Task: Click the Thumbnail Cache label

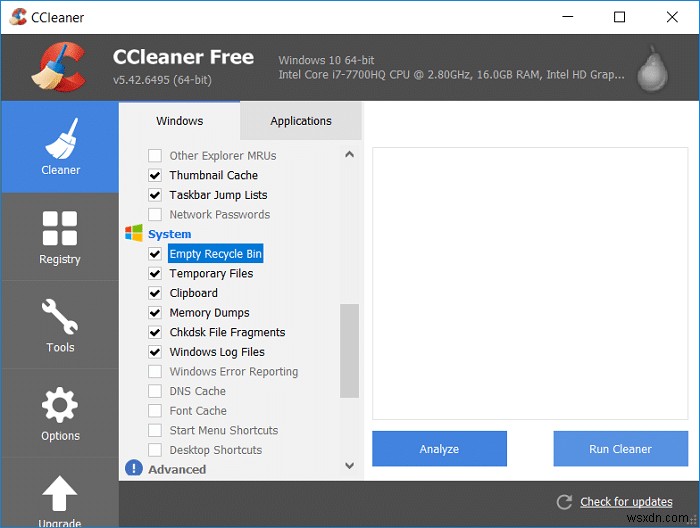Action: coord(213,175)
